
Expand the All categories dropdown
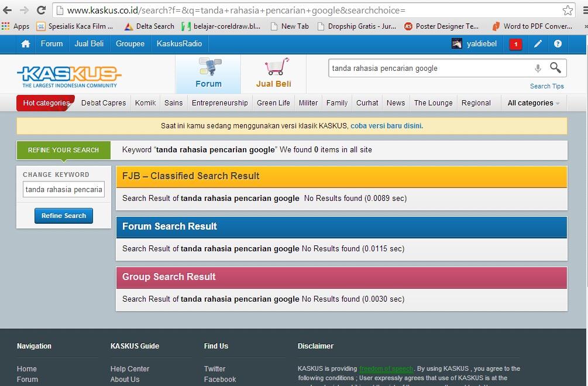533,103
